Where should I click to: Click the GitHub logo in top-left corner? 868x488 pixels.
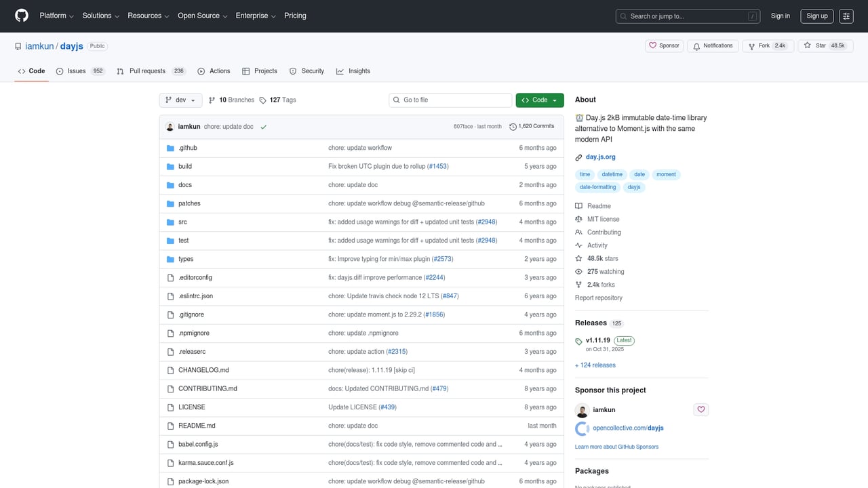[21, 16]
